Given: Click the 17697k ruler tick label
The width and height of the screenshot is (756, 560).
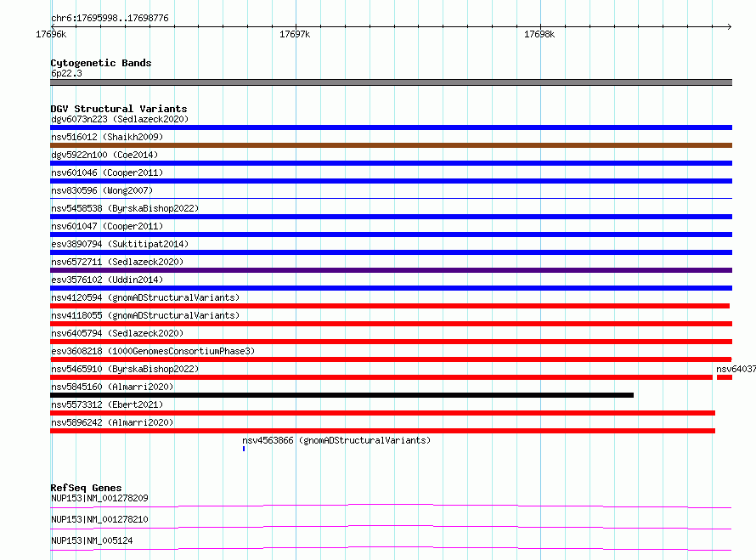Looking at the screenshot, I should click(295, 34).
